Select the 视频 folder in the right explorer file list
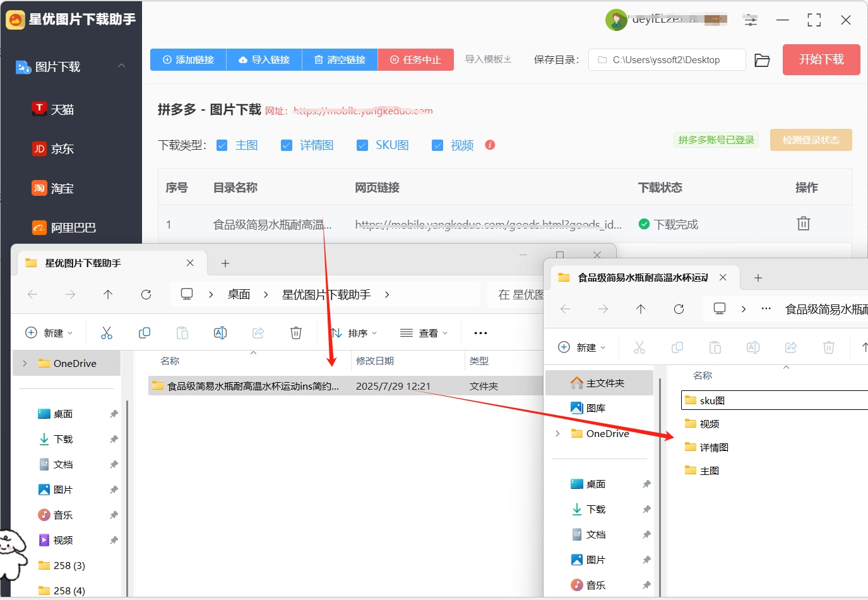868x600 pixels. pos(702,424)
